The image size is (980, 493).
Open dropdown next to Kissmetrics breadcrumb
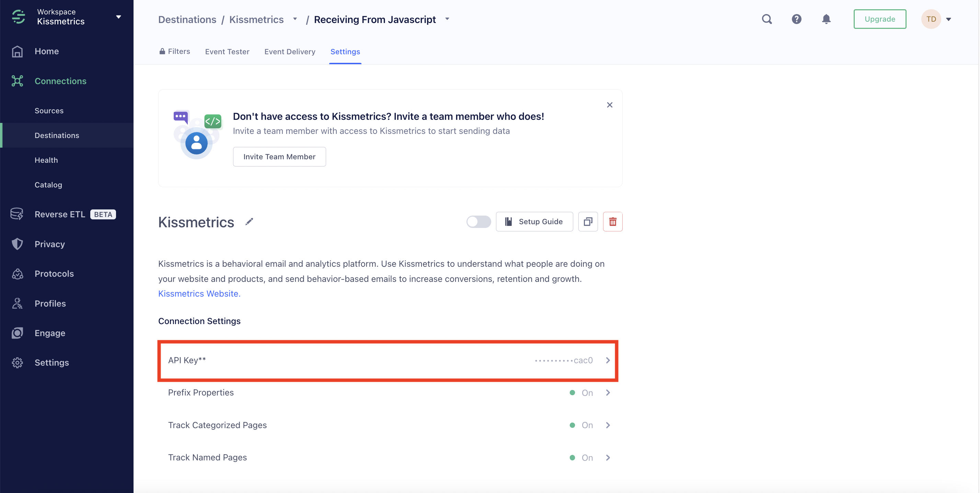click(295, 19)
